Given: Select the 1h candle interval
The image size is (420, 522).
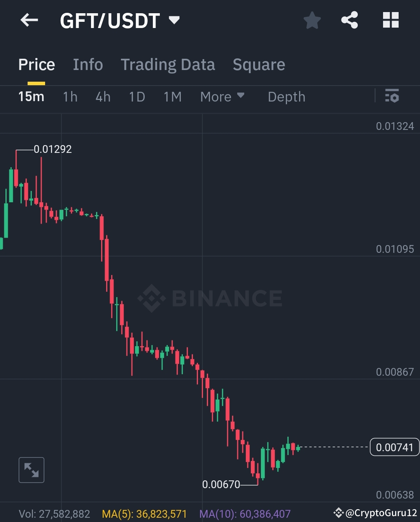Looking at the screenshot, I should click(x=70, y=97).
